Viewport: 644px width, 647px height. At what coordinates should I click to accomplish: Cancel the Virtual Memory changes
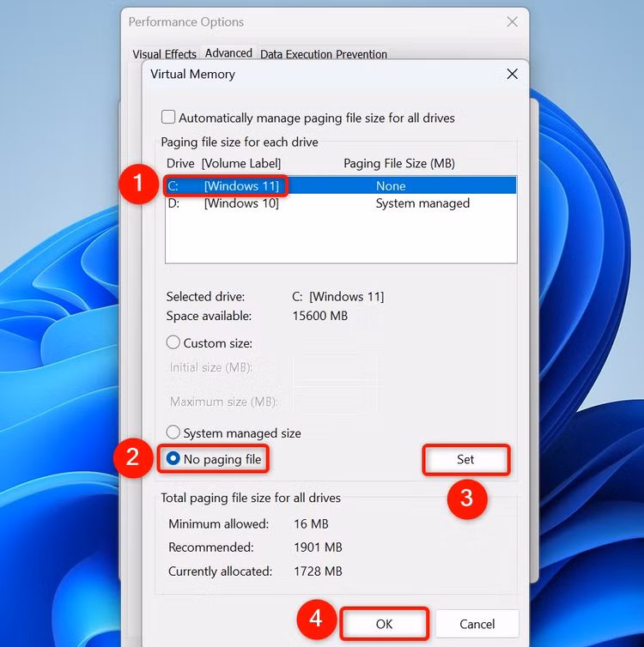point(477,624)
